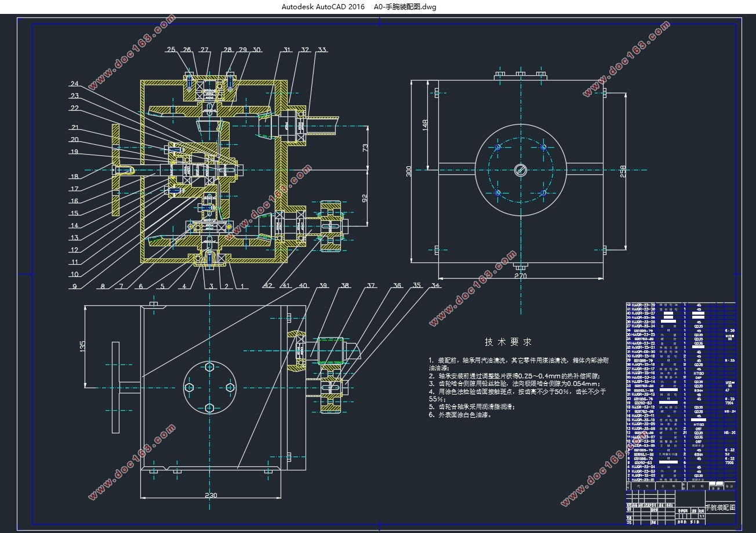Select parts list code HJJGR-23-01
This screenshot has width=756, height=533.
coord(643,480)
